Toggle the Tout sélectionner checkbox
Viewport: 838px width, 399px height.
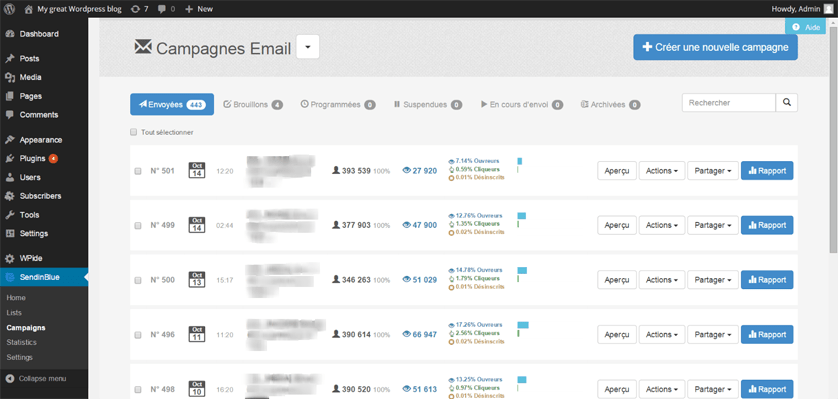134,132
